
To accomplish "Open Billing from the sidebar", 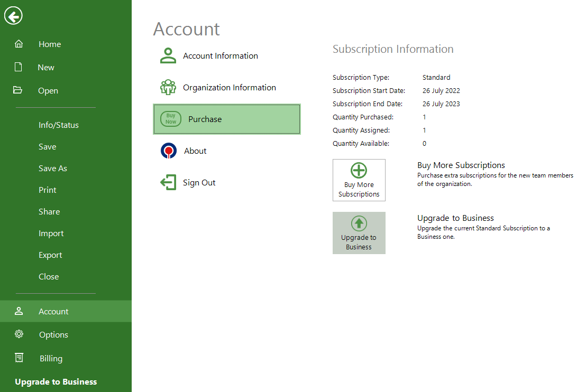I will [66, 358].
